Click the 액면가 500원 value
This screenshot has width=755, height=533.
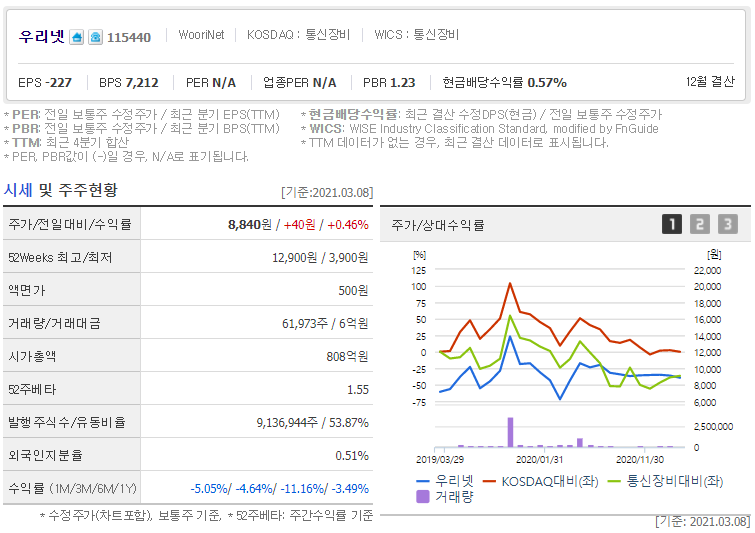click(353, 291)
